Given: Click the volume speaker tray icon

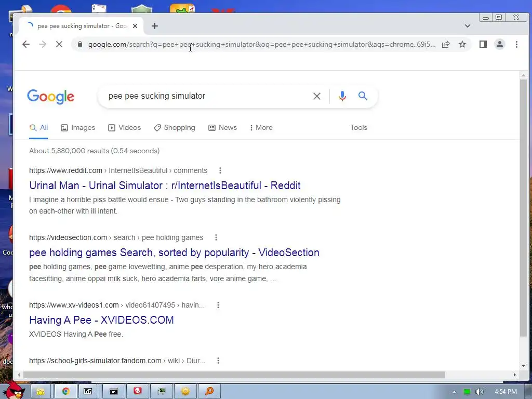Looking at the screenshot, I should (479, 392).
